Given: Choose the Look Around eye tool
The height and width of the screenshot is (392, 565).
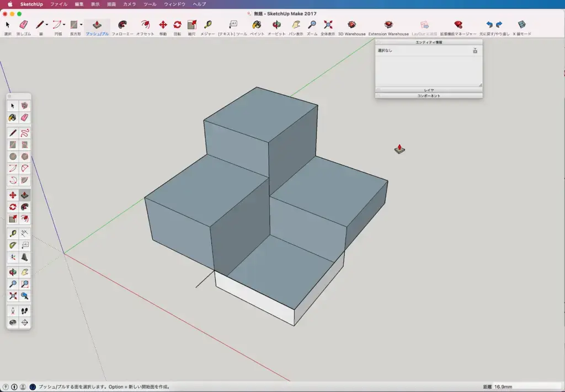Looking at the screenshot, I should [13, 323].
